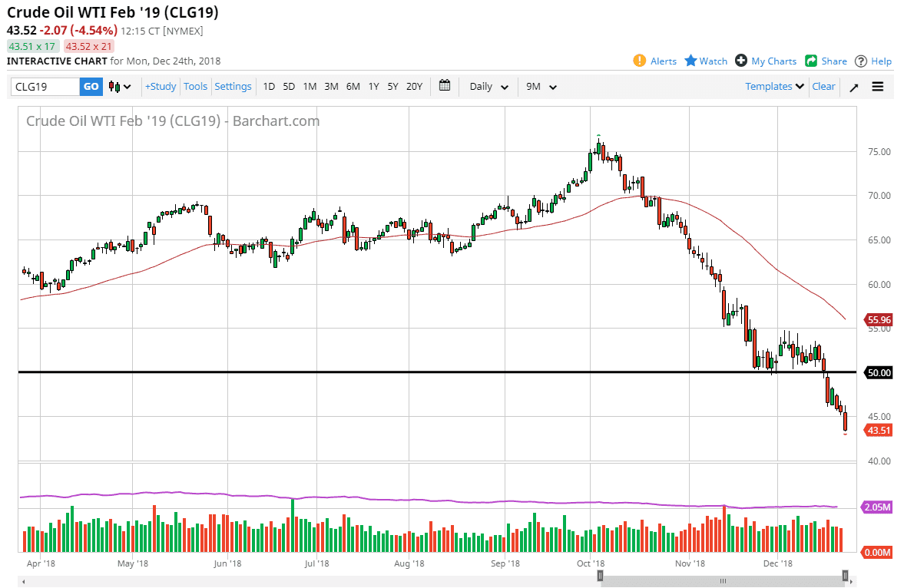Image resolution: width=904 pixels, height=588 pixels.
Task: Click the -2.07 (-4.54%) price change
Action: pos(78,30)
